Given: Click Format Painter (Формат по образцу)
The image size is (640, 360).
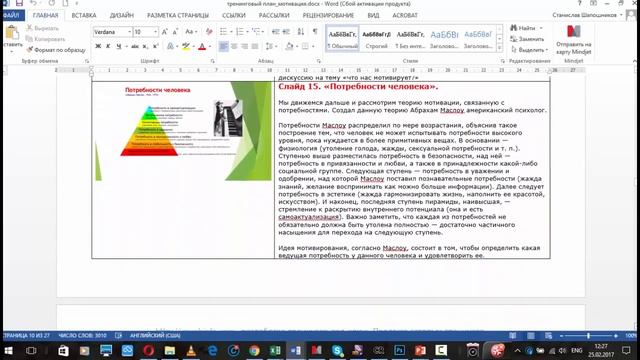Looking at the screenshot, I should point(56,50).
